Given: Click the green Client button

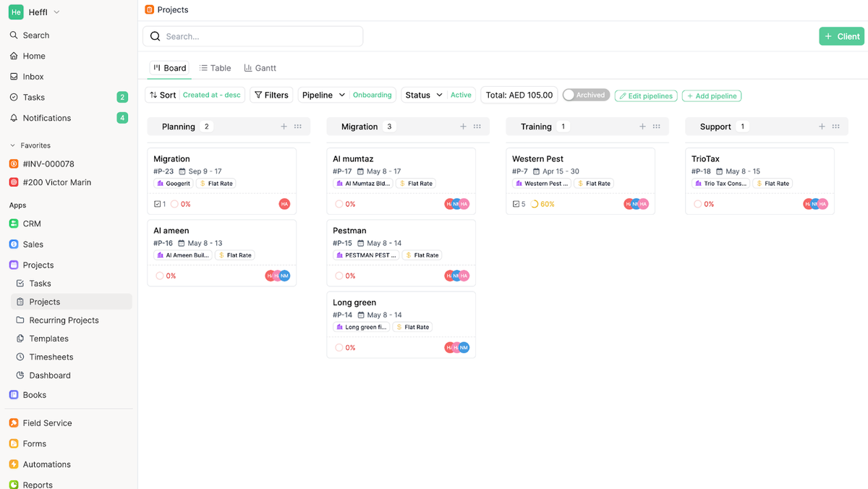Looking at the screenshot, I should point(841,35).
